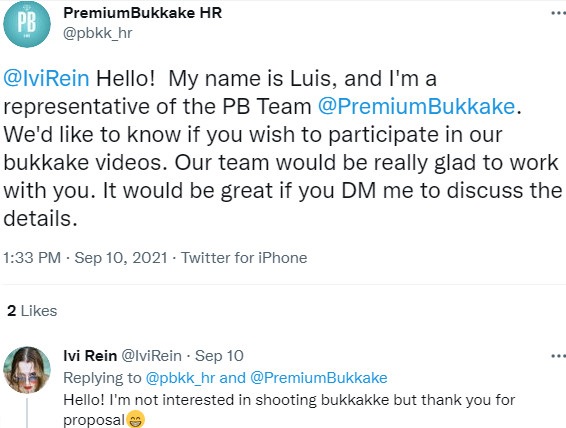Viewport: 566px width, 428px height.
Task: Click the @pbkk_hr handle under the name
Action: [x=98, y=33]
